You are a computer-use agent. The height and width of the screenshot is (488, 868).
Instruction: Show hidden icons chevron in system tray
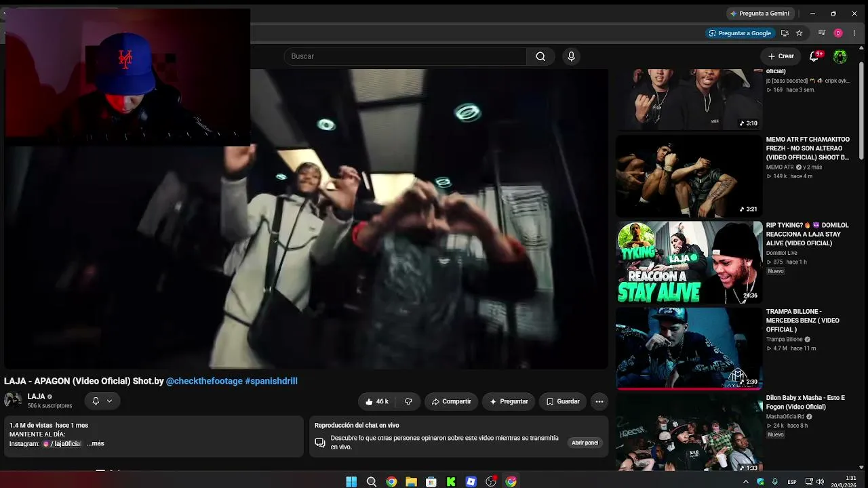pos(746,482)
